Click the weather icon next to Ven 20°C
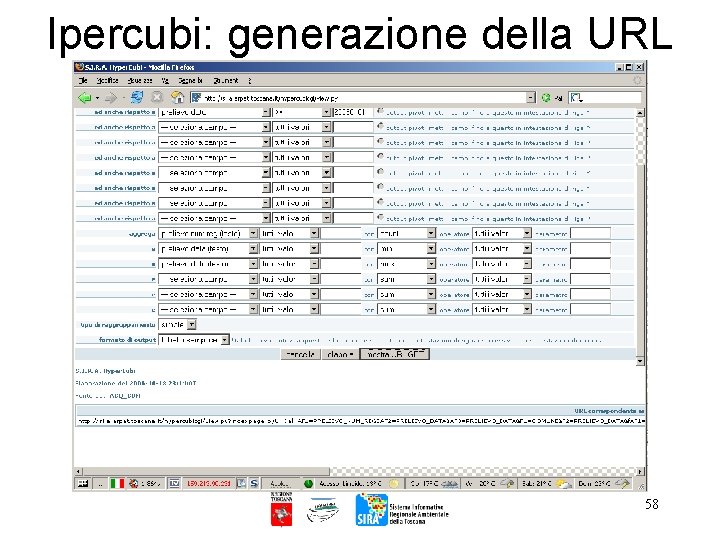Viewport: 720px width, 540px height. (507, 483)
